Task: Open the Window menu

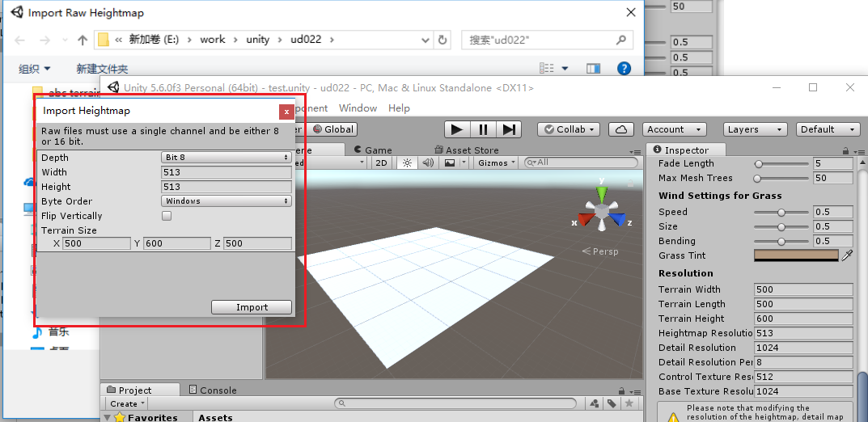Action: [x=358, y=108]
